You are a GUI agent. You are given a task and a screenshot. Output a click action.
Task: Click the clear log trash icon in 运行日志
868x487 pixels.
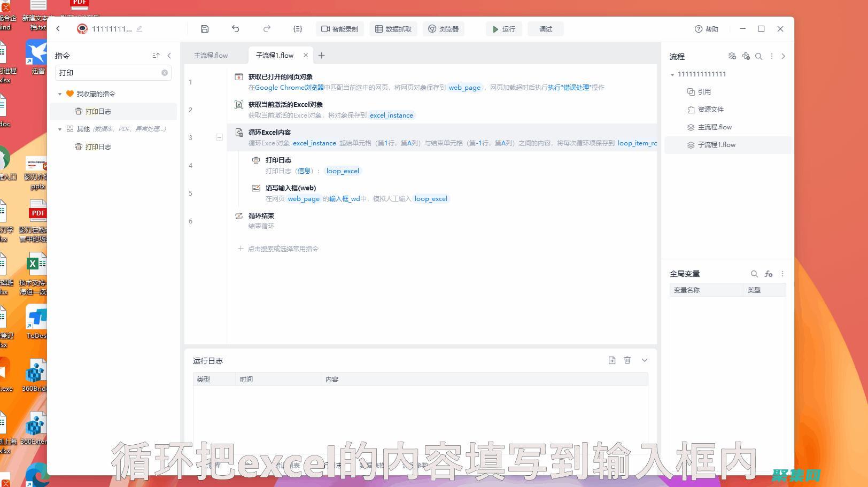tap(627, 360)
